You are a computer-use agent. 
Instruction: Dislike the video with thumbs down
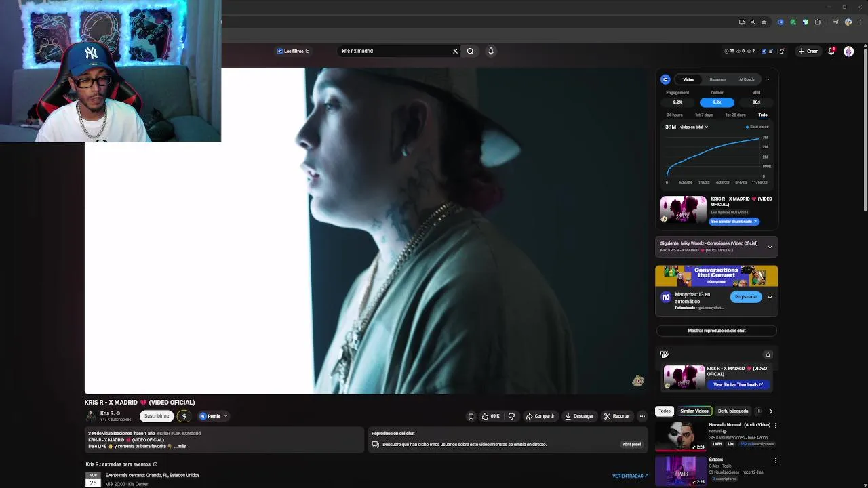(511, 416)
